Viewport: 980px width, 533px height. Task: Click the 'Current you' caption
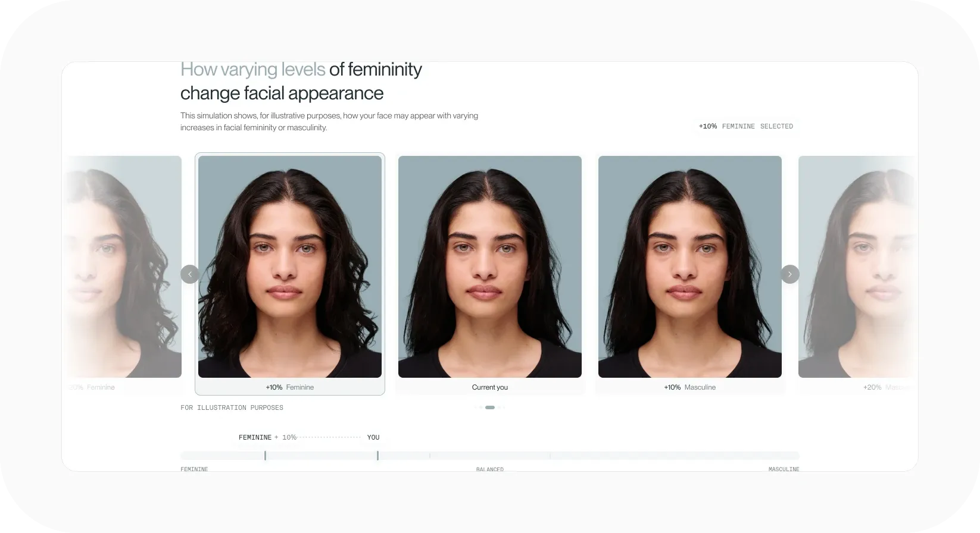[x=490, y=387]
